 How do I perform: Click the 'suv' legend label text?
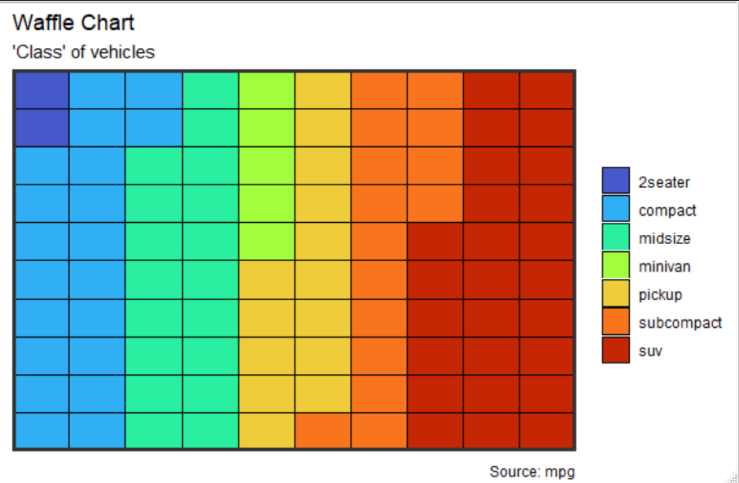click(650, 351)
